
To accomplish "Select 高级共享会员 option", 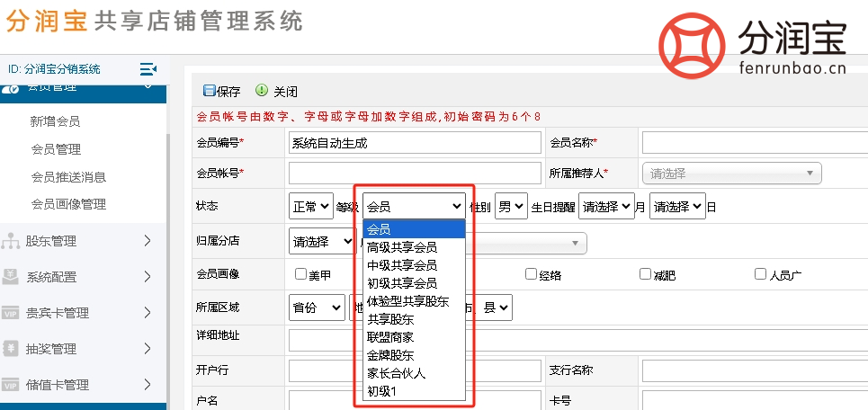I will point(414,246).
